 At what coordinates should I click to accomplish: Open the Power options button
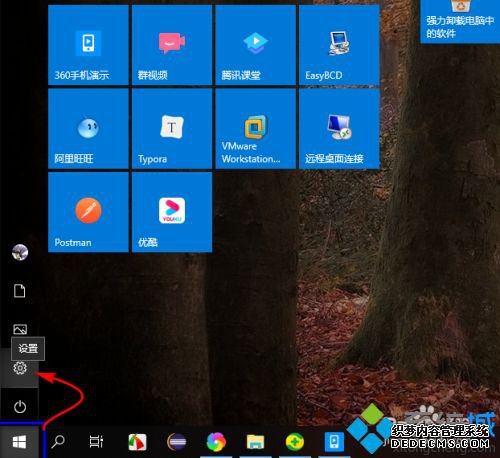click(20, 407)
